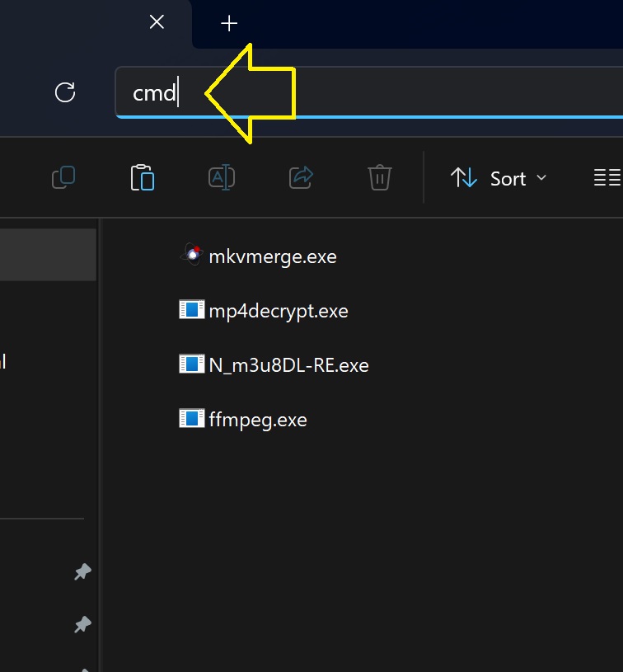Screen dimensions: 623x672
Task: Click the Copy toolbar icon
Action: (63, 177)
